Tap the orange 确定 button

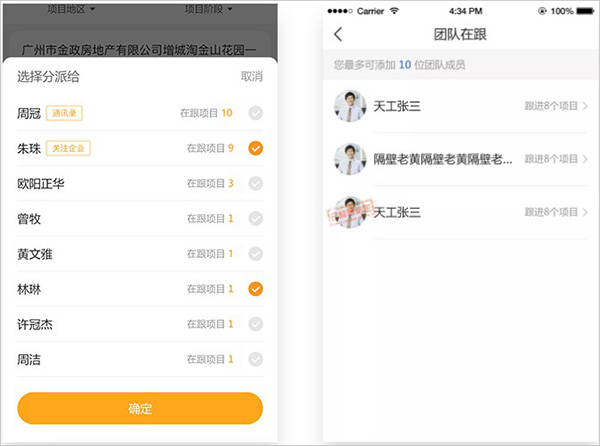click(x=140, y=409)
